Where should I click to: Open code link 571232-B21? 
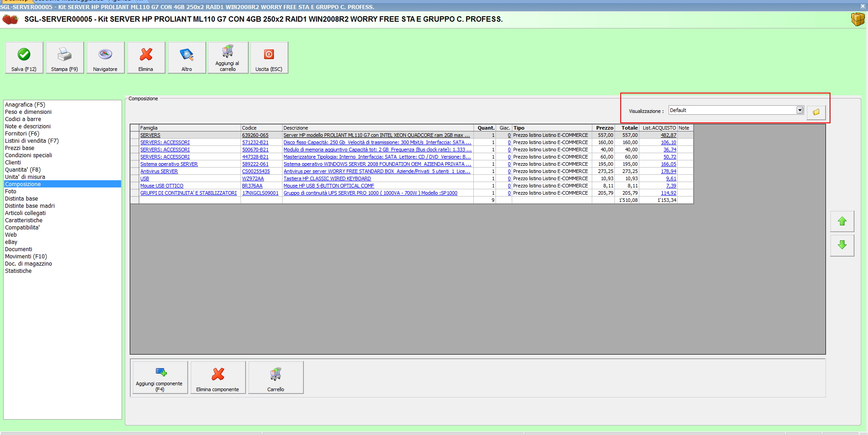pos(255,142)
